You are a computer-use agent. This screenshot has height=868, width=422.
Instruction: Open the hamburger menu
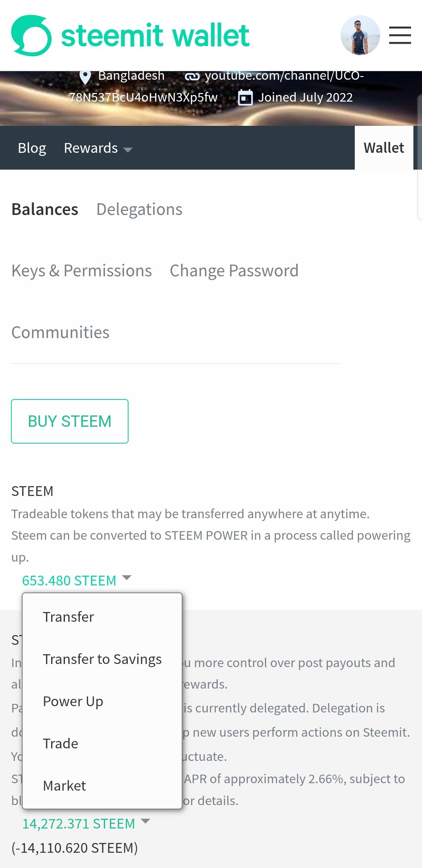(x=400, y=35)
